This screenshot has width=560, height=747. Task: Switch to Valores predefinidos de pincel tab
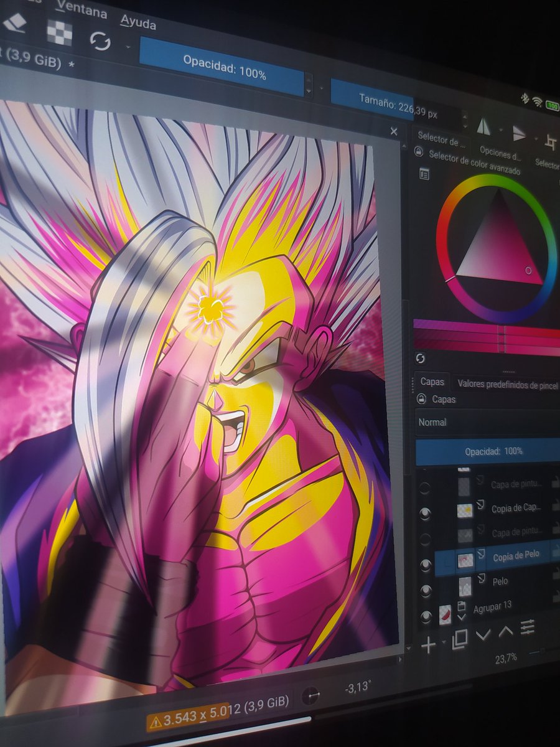pyautogui.click(x=507, y=384)
